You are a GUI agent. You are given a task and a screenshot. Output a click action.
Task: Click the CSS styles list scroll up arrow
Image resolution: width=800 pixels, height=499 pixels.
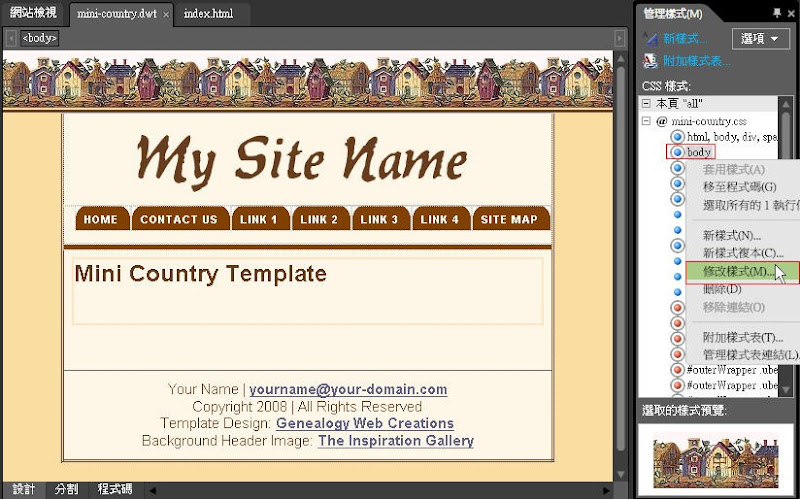tap(786, 104)
